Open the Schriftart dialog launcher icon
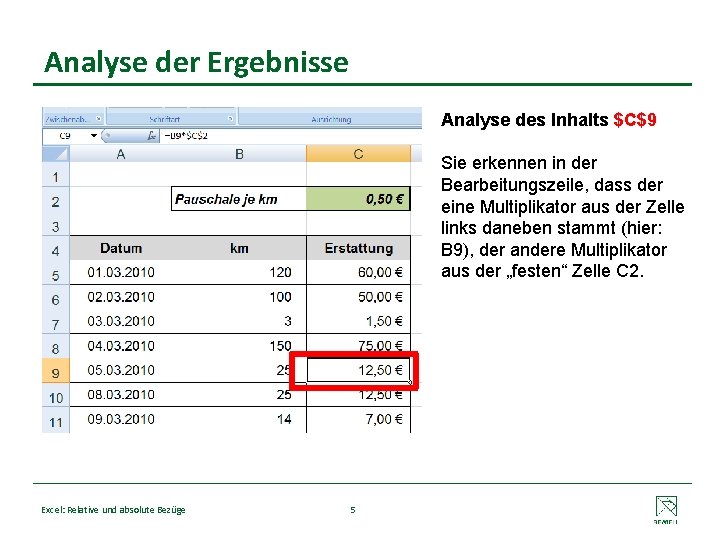This screenshot has height=540, width=720. pyautogui.click(x=231, y=119)
